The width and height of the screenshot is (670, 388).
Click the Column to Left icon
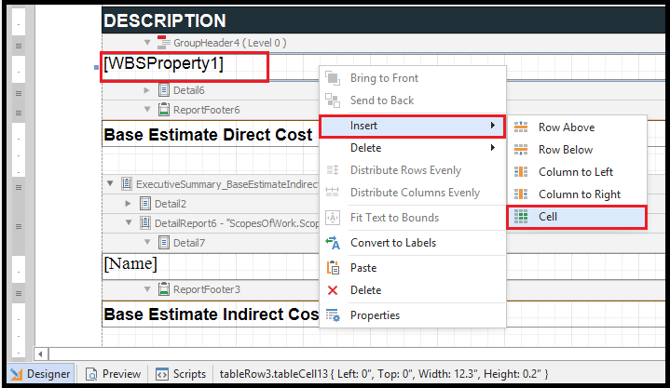tap(520, 172)
